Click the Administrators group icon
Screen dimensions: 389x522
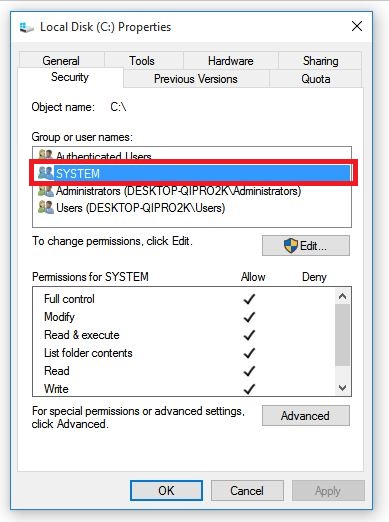46,191
